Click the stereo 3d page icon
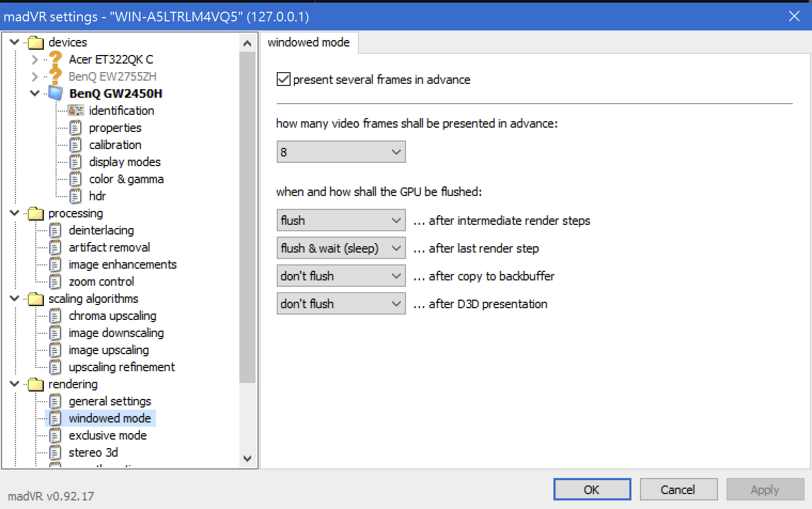The image size is (812, 509). tap(56, 452)
